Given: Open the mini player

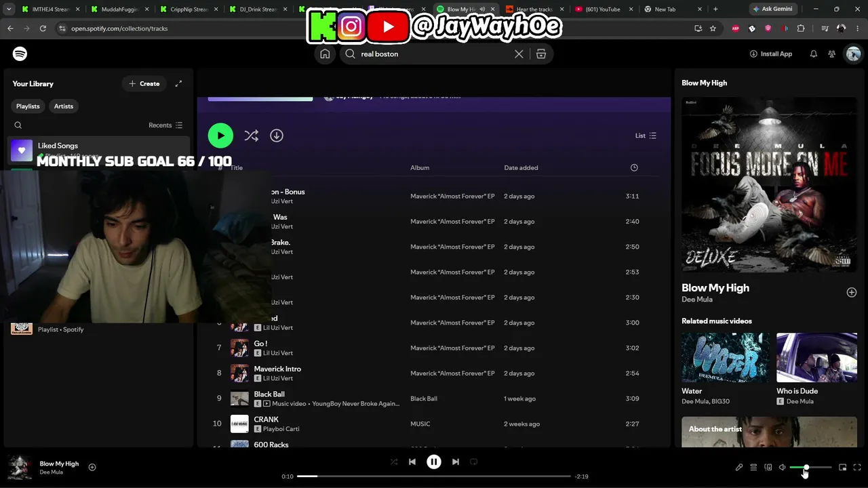Looking at the screenshot, I should [843, 467].
